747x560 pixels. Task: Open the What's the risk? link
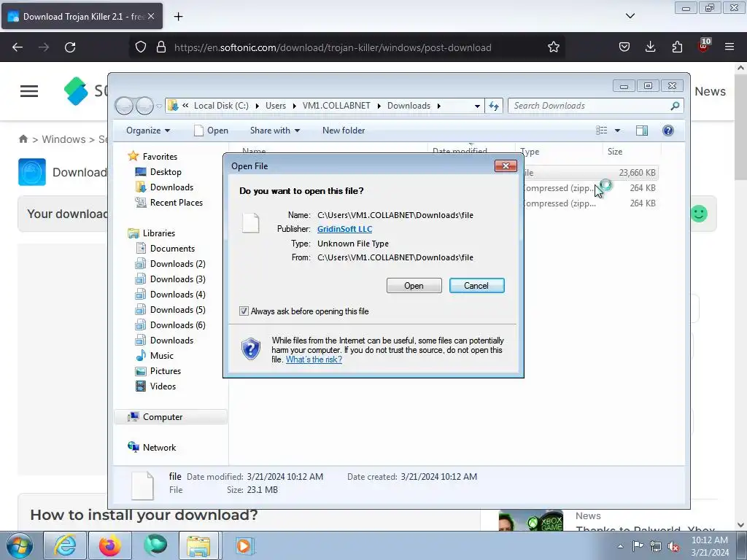click(x=314, y=359)
